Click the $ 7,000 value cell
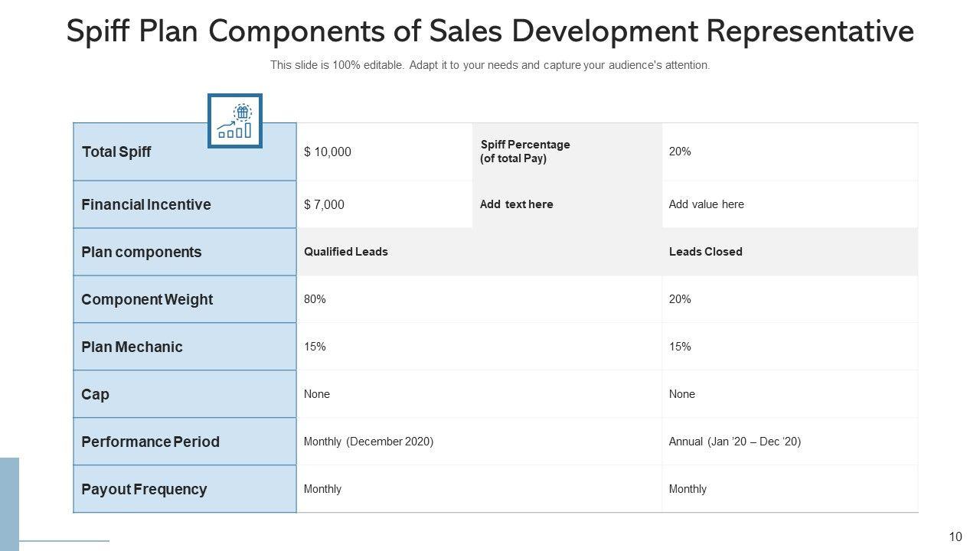The width and height of the screenshot is (980, 551). pyautogui.click(x=324, y=205)
